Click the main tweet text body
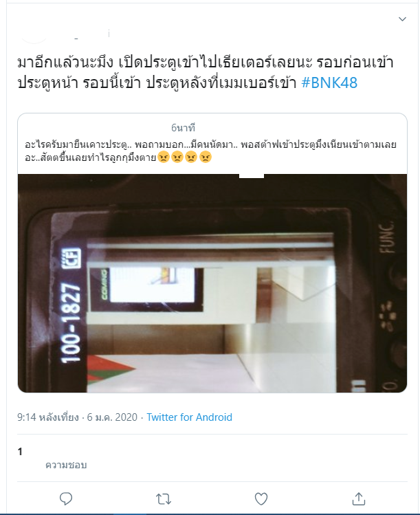 pyautogui.click(x=206, y=72)
